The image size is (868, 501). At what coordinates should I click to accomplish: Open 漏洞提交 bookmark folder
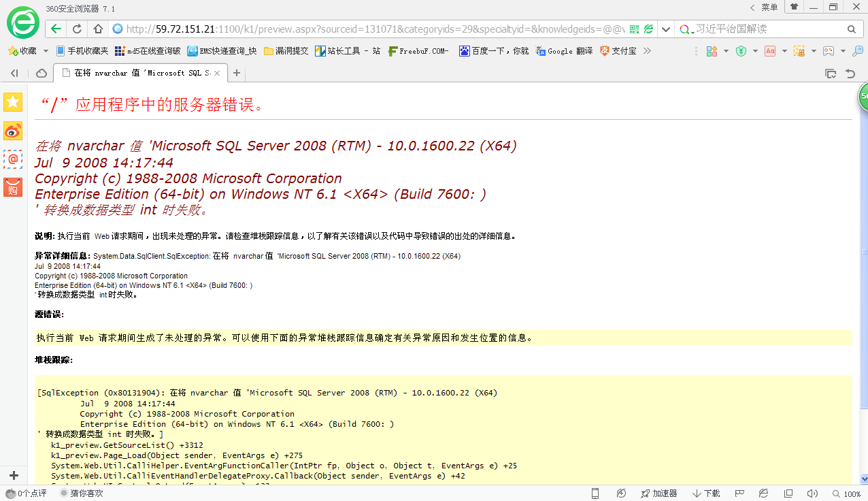tap(286, 51)
